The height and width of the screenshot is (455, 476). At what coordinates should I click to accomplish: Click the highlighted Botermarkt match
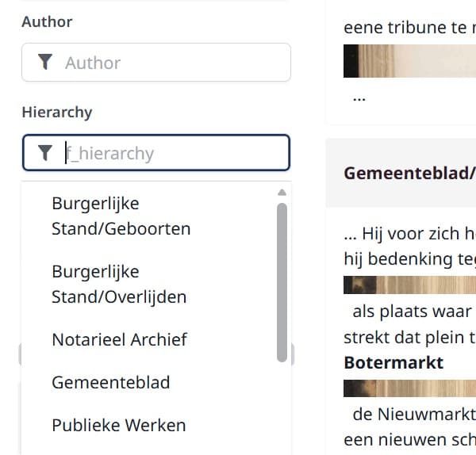pyautogui.click(x=393, y=363)
